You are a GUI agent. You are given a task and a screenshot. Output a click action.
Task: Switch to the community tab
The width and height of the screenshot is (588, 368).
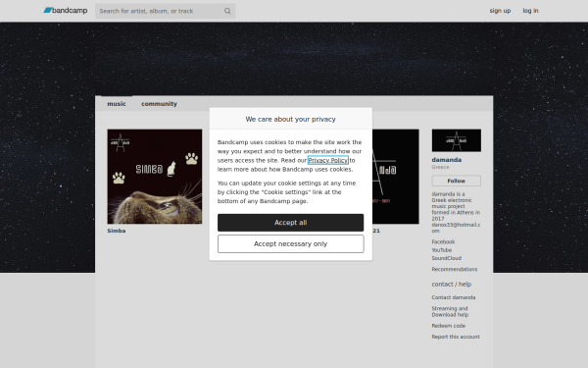tap(159, 104)
